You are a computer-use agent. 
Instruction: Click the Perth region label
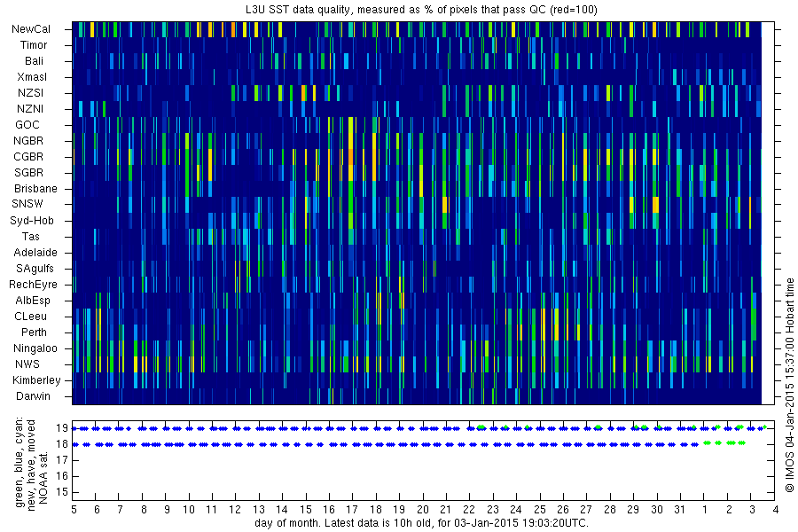pyautogui.click(x=34, y=332)
